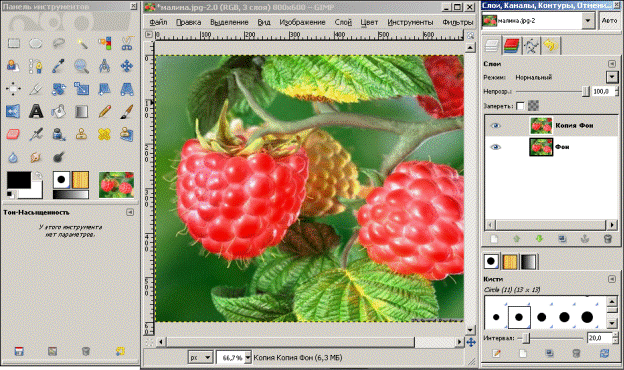
Task: Switch to the Channels tab in dock
Action: point(511,46)
